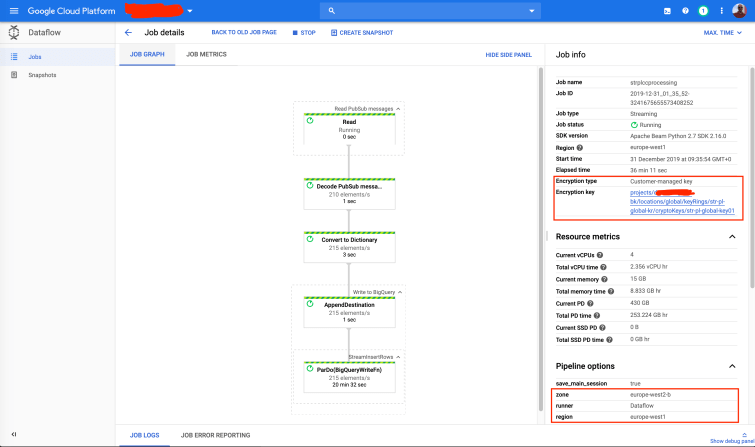
Task: Click help icon next to Current SSD PD
Action: point(602,328)
